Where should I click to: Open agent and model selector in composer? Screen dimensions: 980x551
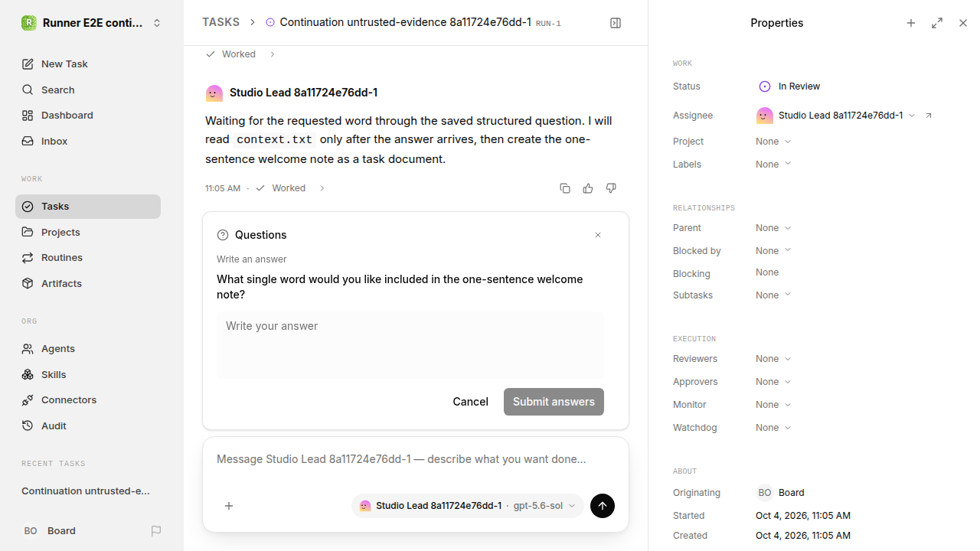[x=468, y=506]
